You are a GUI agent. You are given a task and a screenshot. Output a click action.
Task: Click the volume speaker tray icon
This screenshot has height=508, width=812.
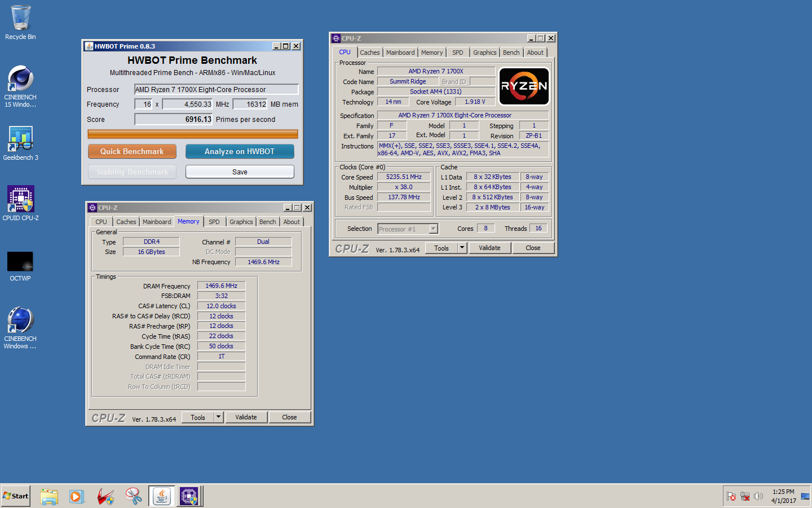758,496
